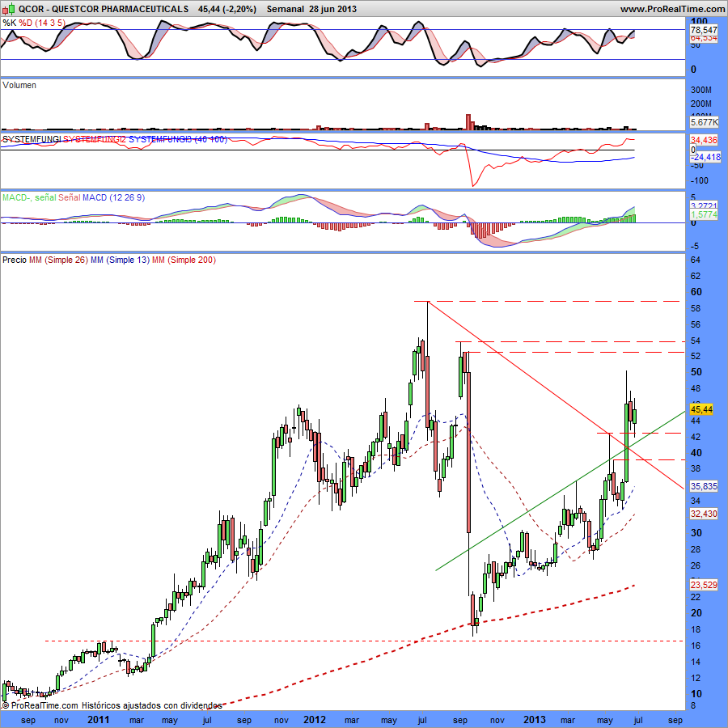Image resolution: width=728 pixels, height=728 pixels.
Task: Click the 78,547 stochastic value tag
Action: [x=704, y=30]
